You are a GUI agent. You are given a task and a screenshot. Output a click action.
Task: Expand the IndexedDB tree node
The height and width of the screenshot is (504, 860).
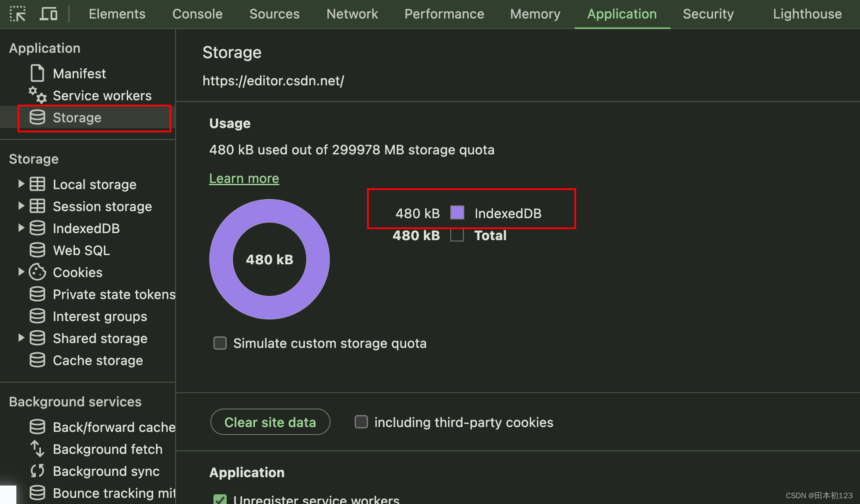[21, 228]
